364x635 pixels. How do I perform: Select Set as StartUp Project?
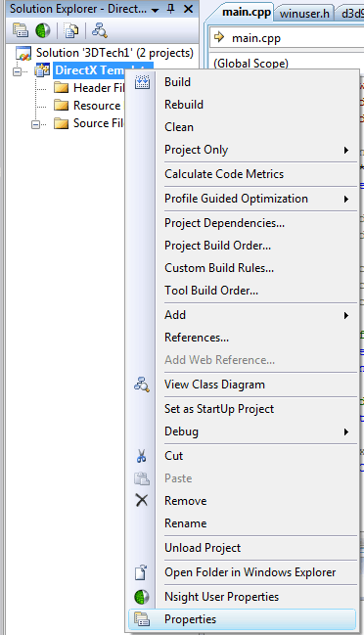click(219, 409)
